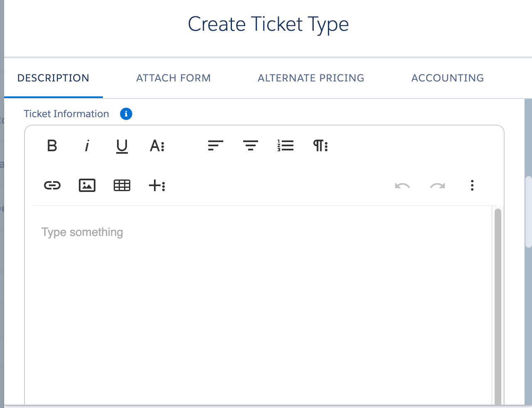Viewport: 532px width, 408px height.
Task: Apply italic formatting
Action: [87, 146]
